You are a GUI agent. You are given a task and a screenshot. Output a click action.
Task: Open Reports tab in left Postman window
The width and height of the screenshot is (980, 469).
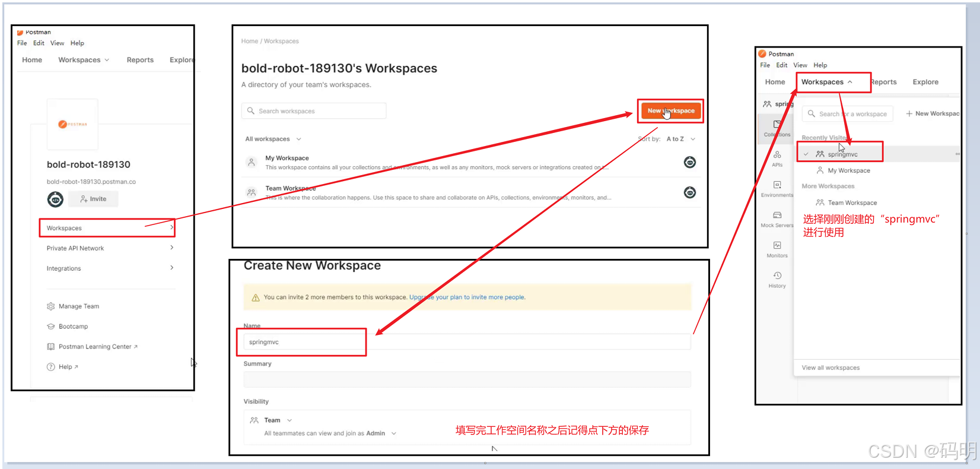(x=140, y=60)
